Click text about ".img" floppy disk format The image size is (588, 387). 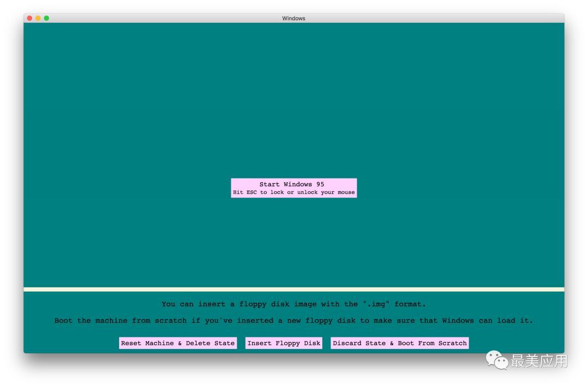tap(293, 304)
